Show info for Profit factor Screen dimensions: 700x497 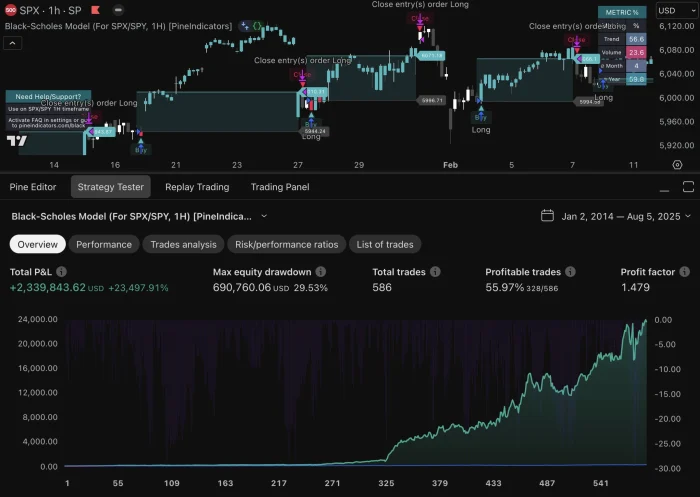point(683,272)
